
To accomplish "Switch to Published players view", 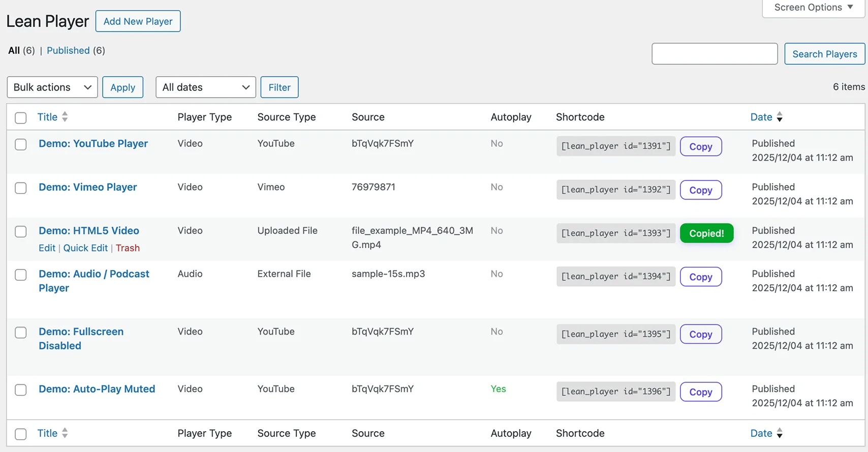I will pyautogui.click(x=68, y=50).
